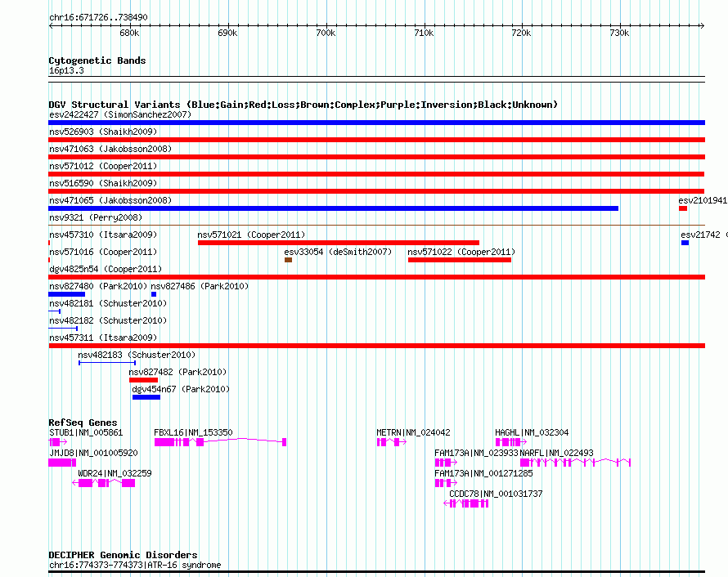Click the small blue nsv827486 box
This screenshot has width=728, height=577.
coord(154,294)
